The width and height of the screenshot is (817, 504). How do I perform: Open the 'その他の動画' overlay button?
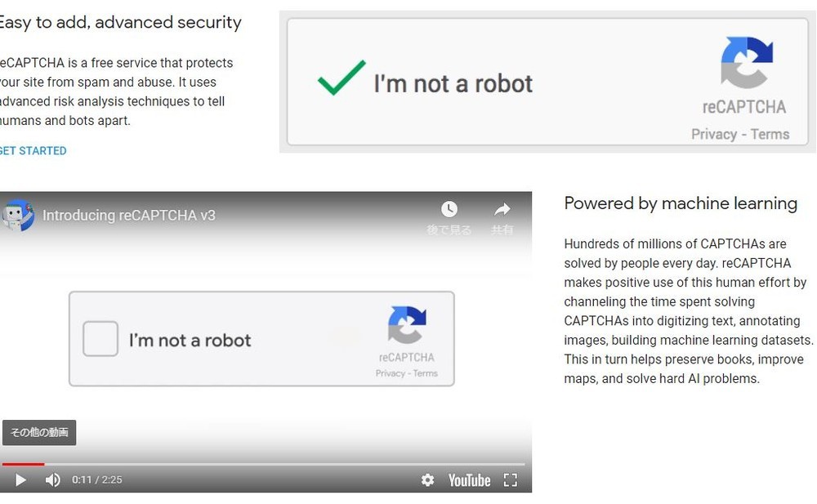(38, 433)
